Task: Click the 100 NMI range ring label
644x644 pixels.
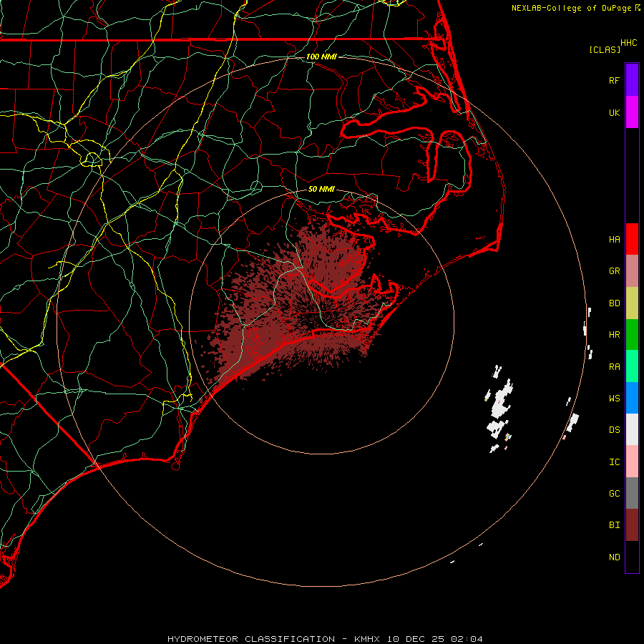Action: click(321, 57)
